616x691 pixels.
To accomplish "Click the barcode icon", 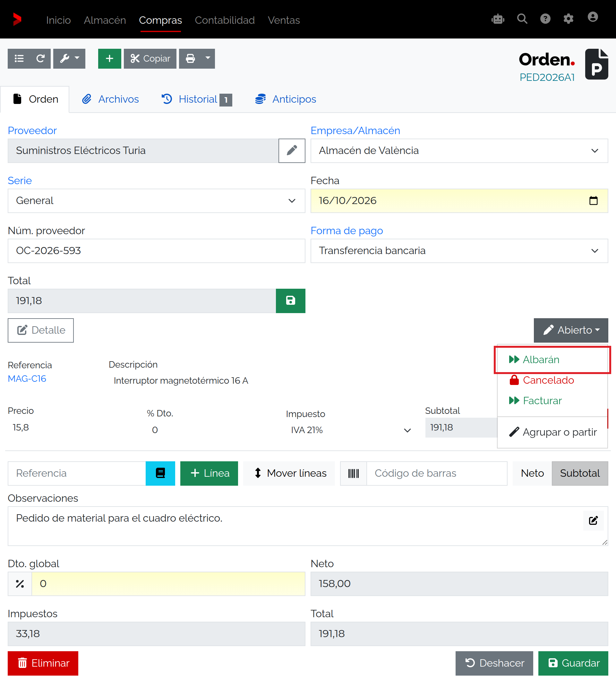I will [x=353, y=473].
